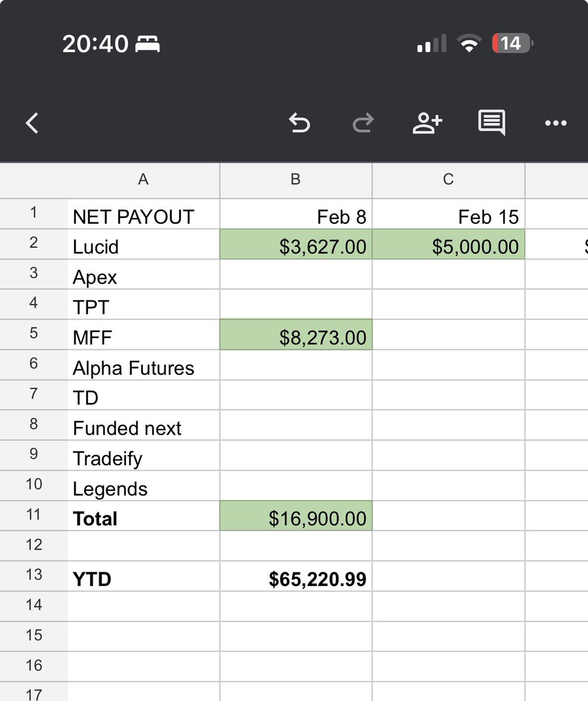This screenshot has width=588, height=701.
Task: Select row 12 header
Action: (34, 546)
